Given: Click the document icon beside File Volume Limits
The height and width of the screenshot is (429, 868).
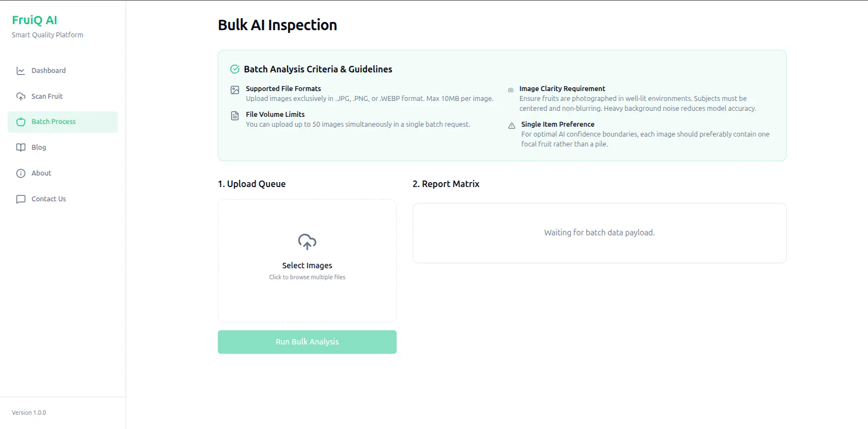Looking at the screenshot, I should click(x=235, y=116).
